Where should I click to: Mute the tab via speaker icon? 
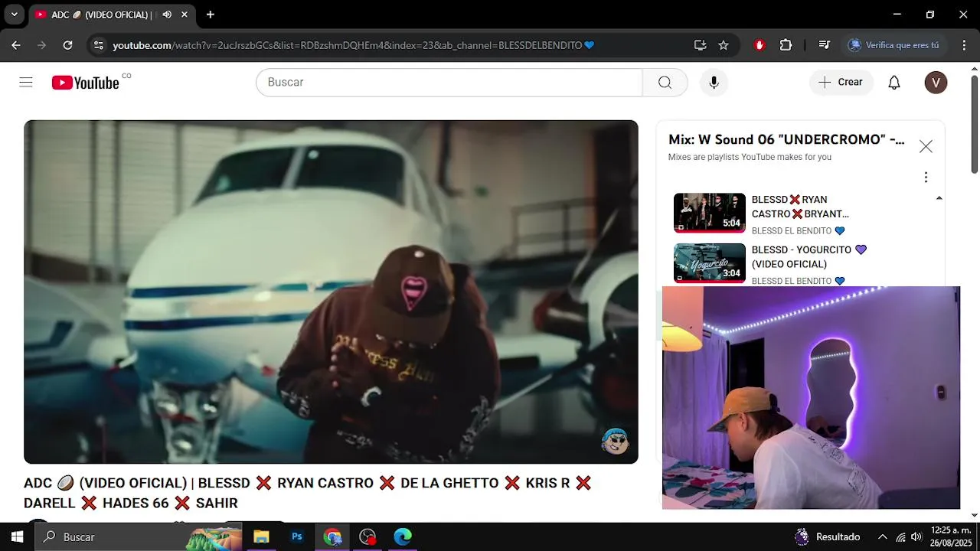[x=167, y=15]
